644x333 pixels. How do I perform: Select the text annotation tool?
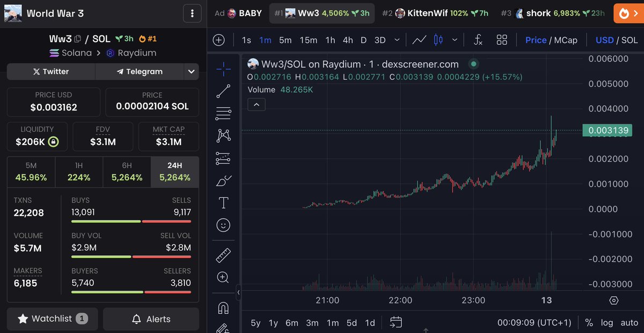coord(223,203)
